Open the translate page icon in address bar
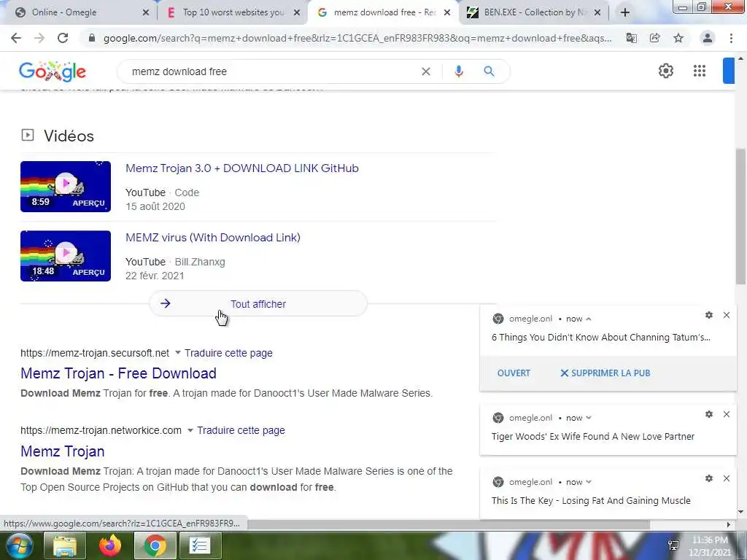Image resolution: width=747 pixels, height=560 pixels. [632, 38]
